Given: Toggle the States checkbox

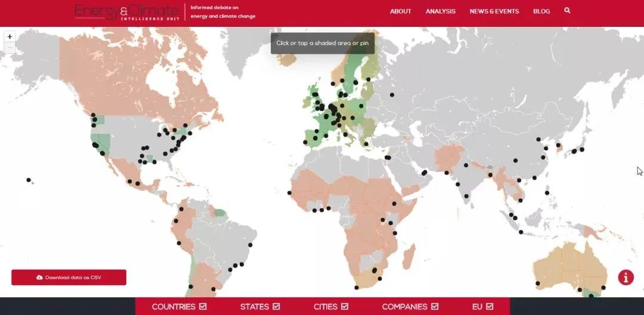Looking at the screenshot, I should coord(276,307).
